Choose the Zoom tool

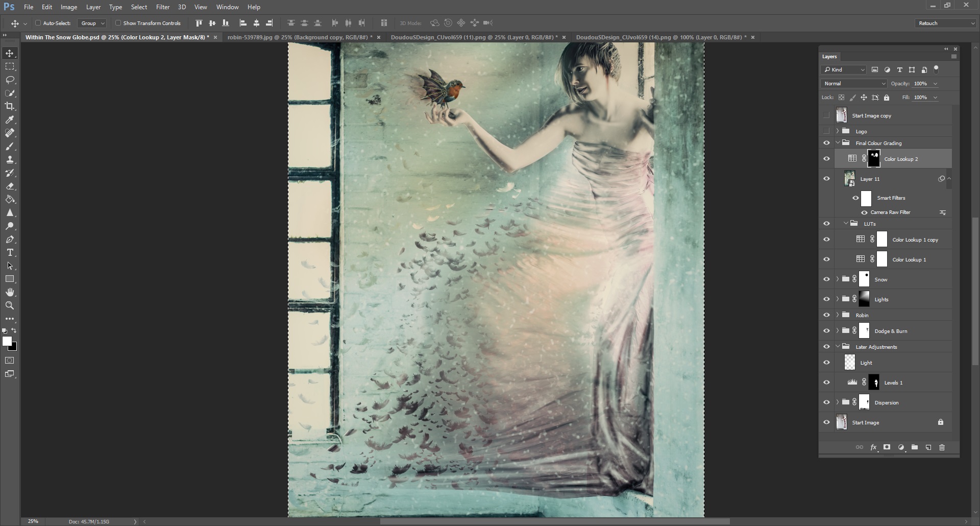coord(10,305)
